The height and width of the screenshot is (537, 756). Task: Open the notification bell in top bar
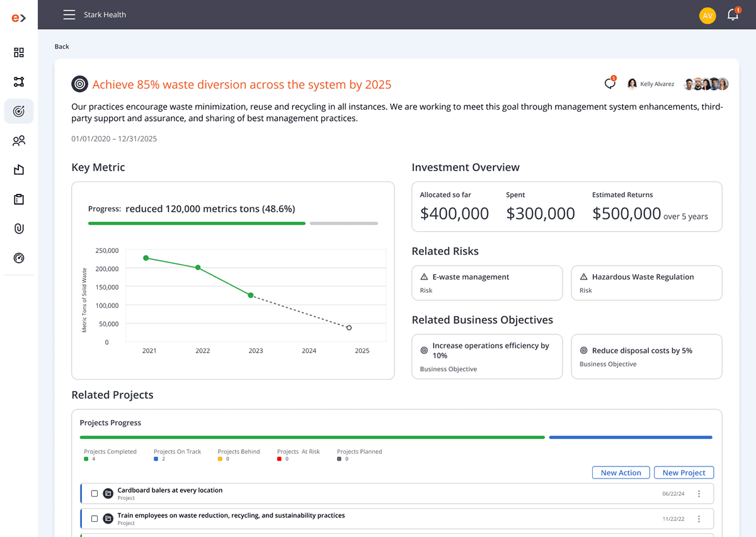coord(733,15)
